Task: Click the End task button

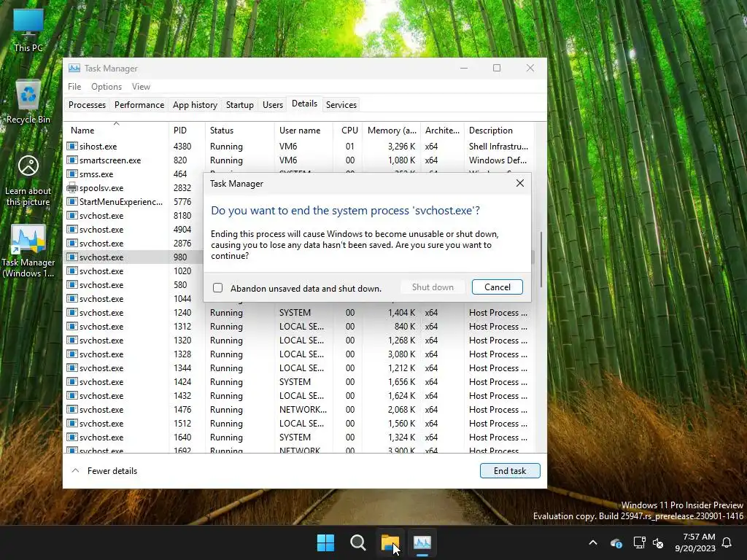Action: pyautogui.click(x=510, y=470)
